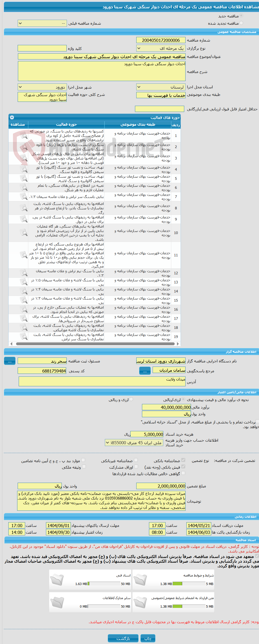This screenshot has height=644, width=259.
Task: Open view icon for activity row 1
Action: [24, 135]
